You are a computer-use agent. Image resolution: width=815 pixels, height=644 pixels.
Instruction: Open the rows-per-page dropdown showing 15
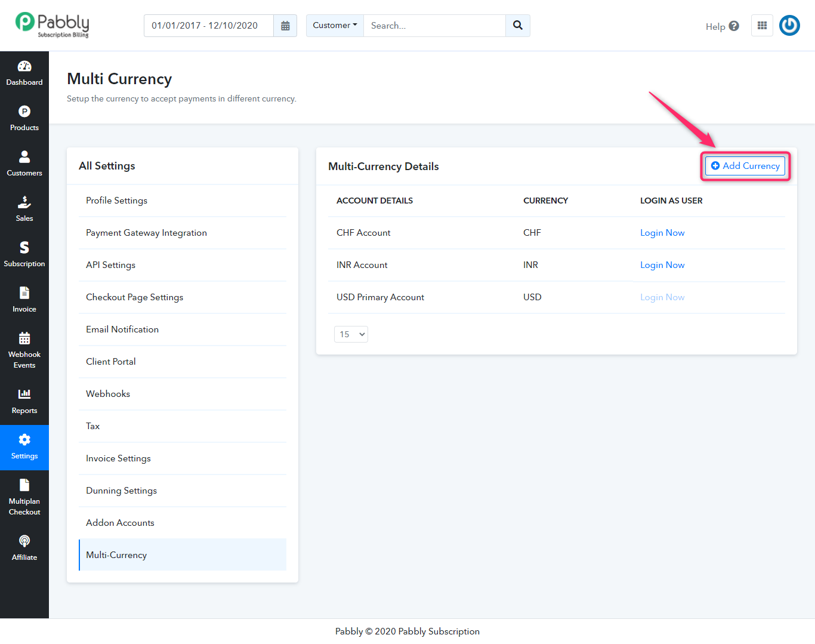pos(351,334)
